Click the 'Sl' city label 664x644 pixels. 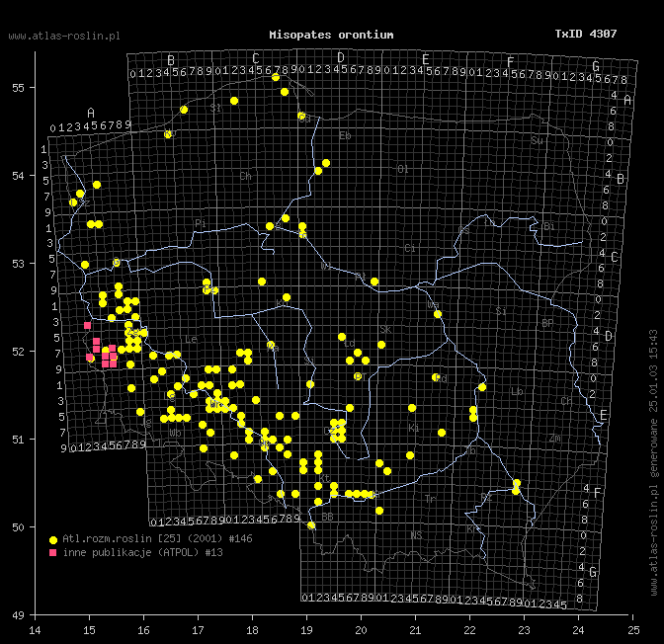point(216,108)
